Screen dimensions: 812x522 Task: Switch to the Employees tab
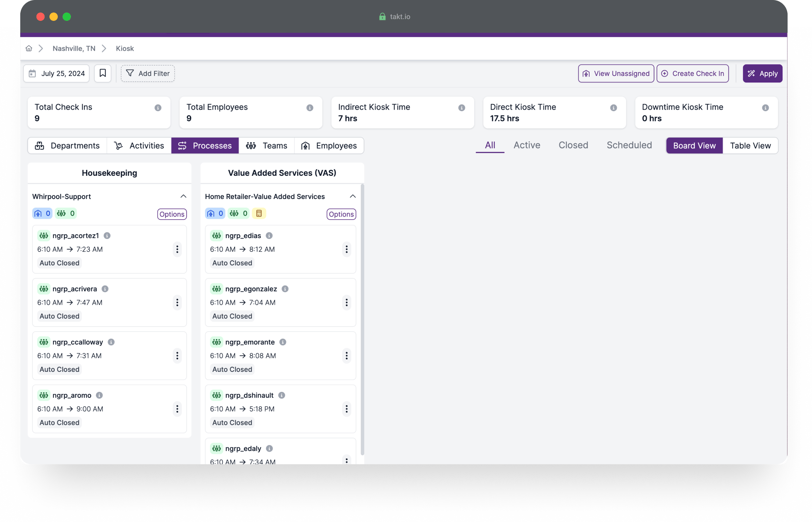(329, 145)
